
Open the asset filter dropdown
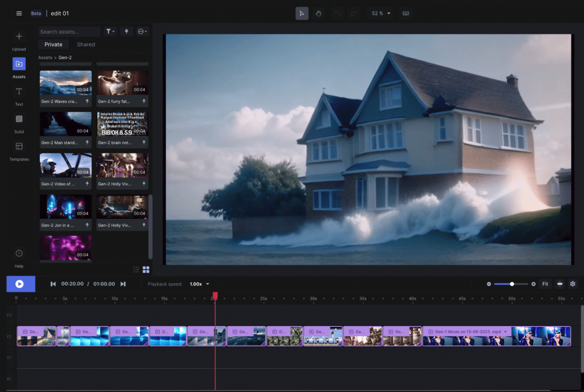tap(110, 32)
